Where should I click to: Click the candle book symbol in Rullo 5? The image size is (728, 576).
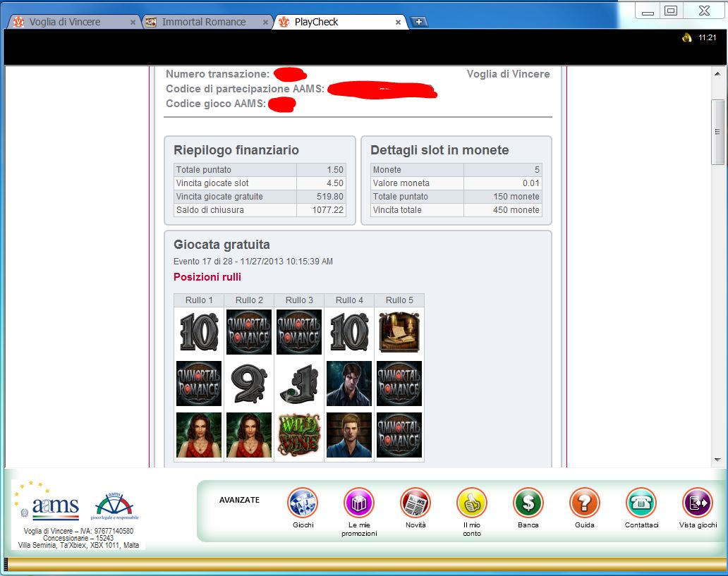pos(399,332)
